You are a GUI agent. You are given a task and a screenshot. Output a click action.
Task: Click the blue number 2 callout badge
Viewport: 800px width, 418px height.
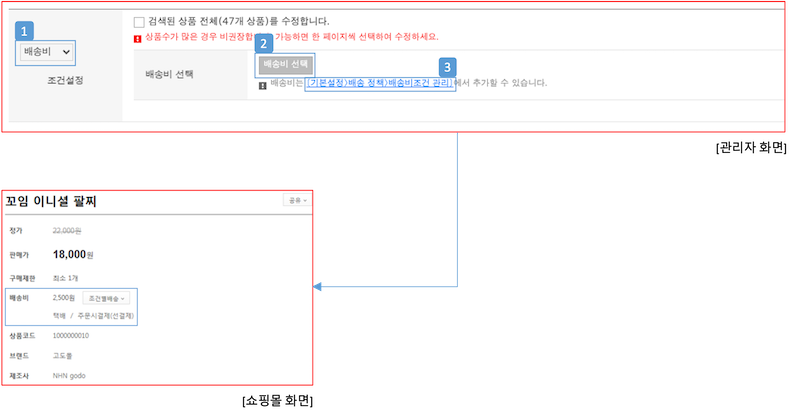(x=263, y=44)
